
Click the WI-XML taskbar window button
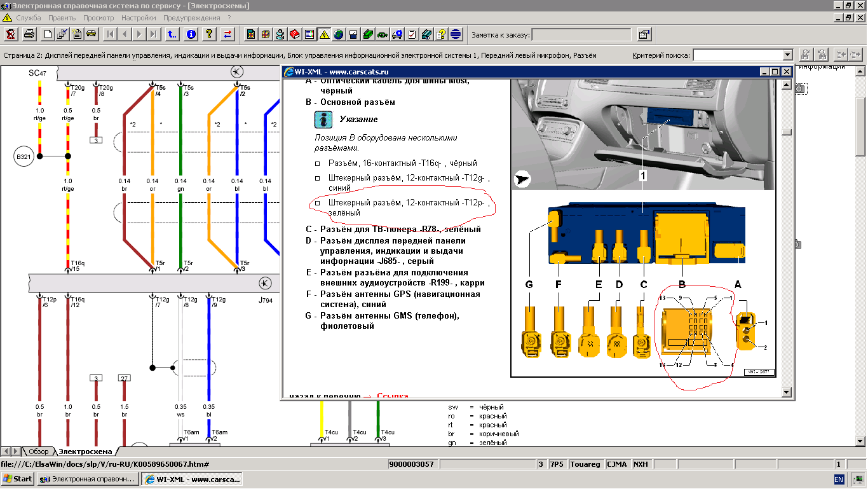(191, 479)
